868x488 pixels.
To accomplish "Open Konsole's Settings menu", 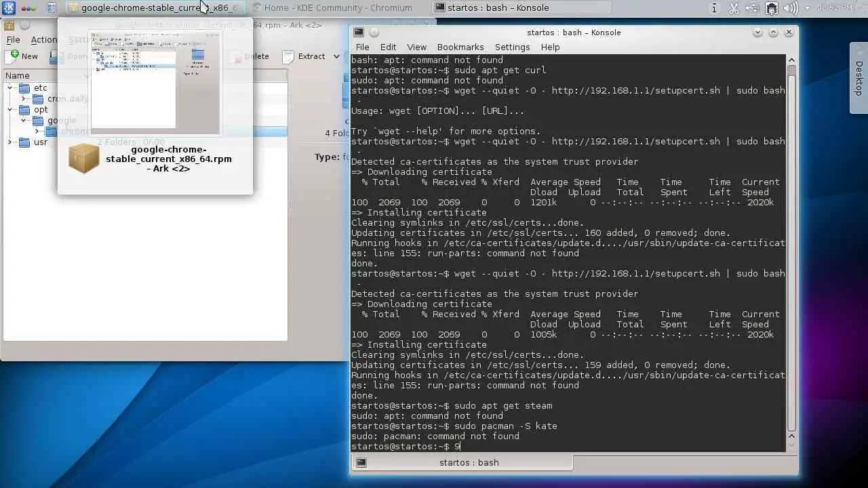I will pos(512,47).
